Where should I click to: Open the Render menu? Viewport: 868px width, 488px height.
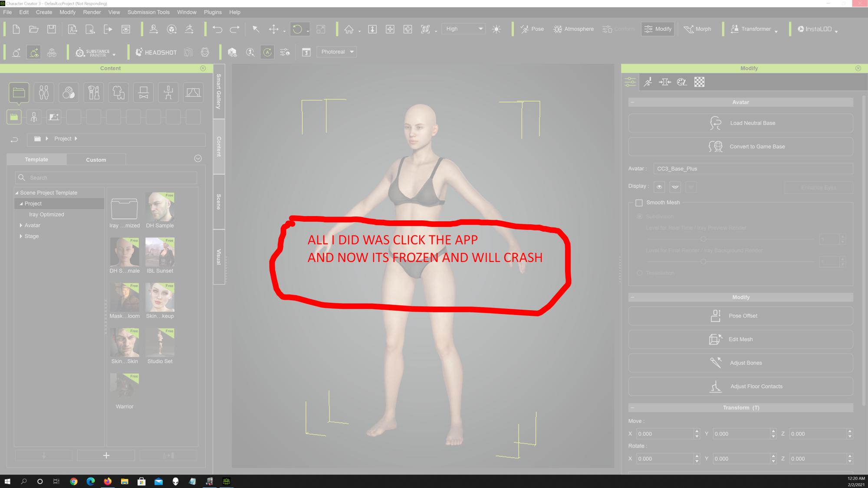[92, 12]
